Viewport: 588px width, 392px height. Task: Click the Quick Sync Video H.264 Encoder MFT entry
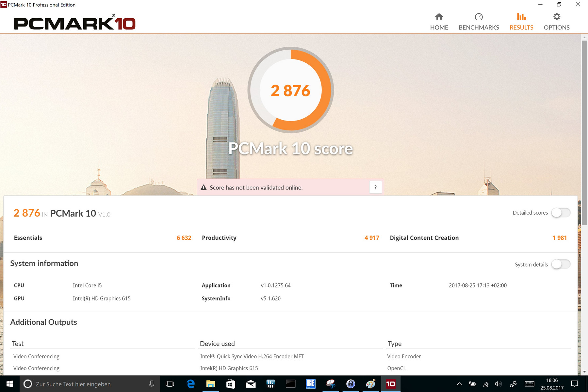tap(252, 356)
